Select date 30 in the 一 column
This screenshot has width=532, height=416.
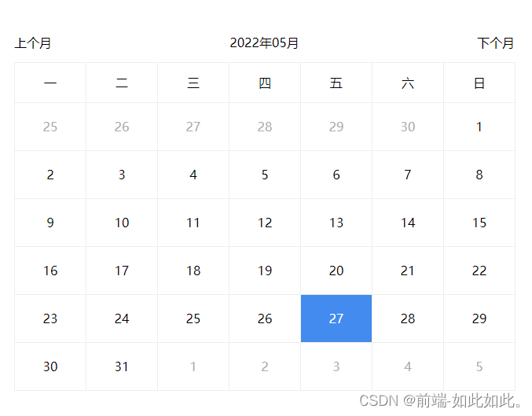(50, 366)
